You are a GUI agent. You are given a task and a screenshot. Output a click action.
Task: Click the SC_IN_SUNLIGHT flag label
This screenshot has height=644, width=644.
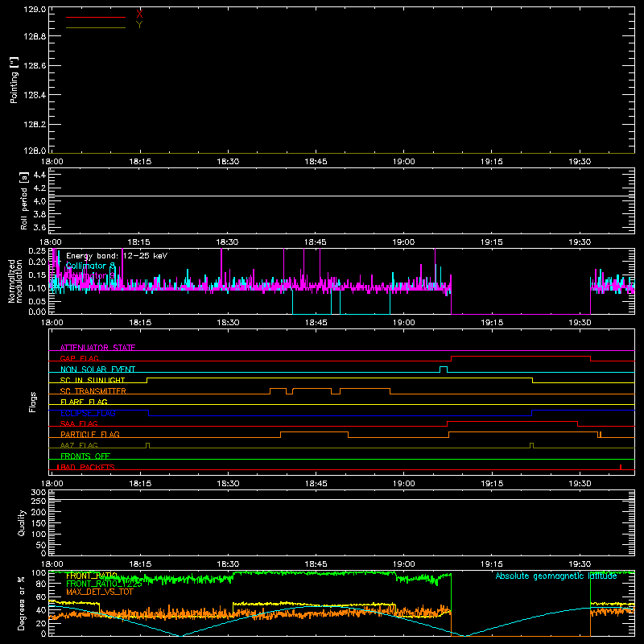coord(93,380)
